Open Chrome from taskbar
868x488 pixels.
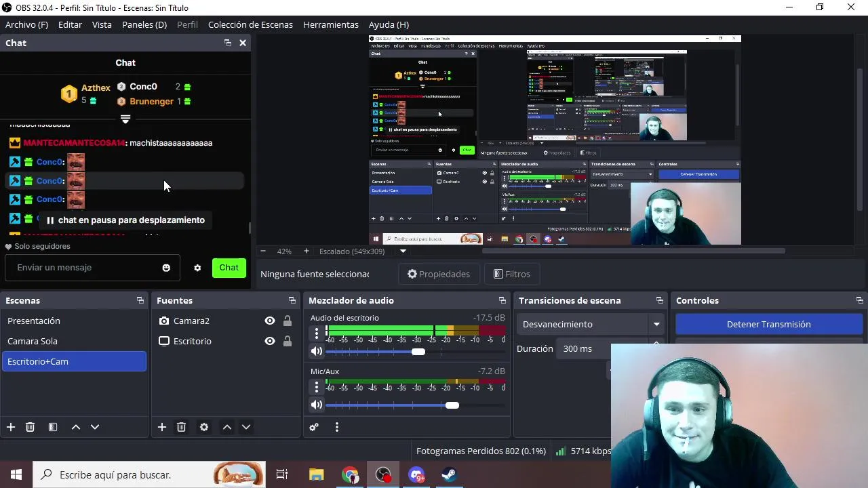[x=350, y=474]
